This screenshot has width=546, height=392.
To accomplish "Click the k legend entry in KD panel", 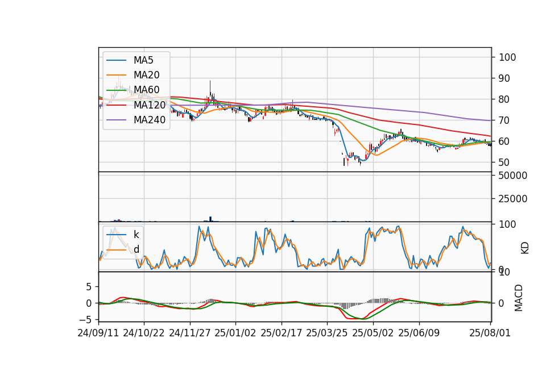I will pyautogui.click(x=136, y=235).
